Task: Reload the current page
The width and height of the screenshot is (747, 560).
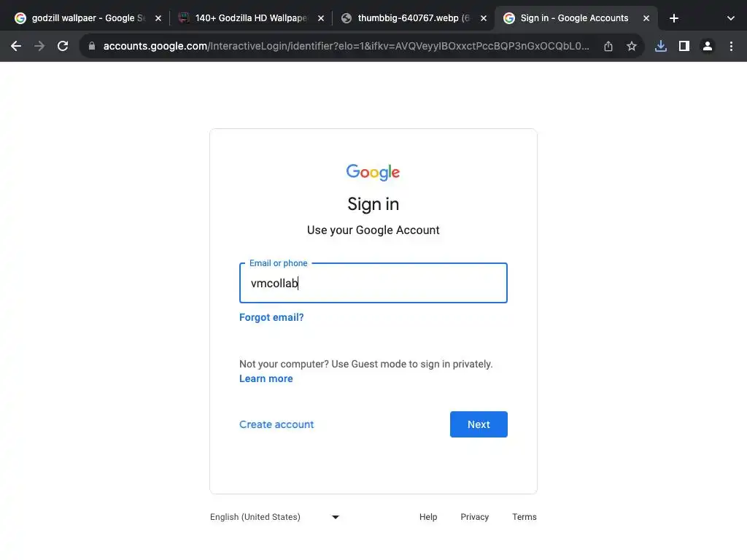Action: 63,46
